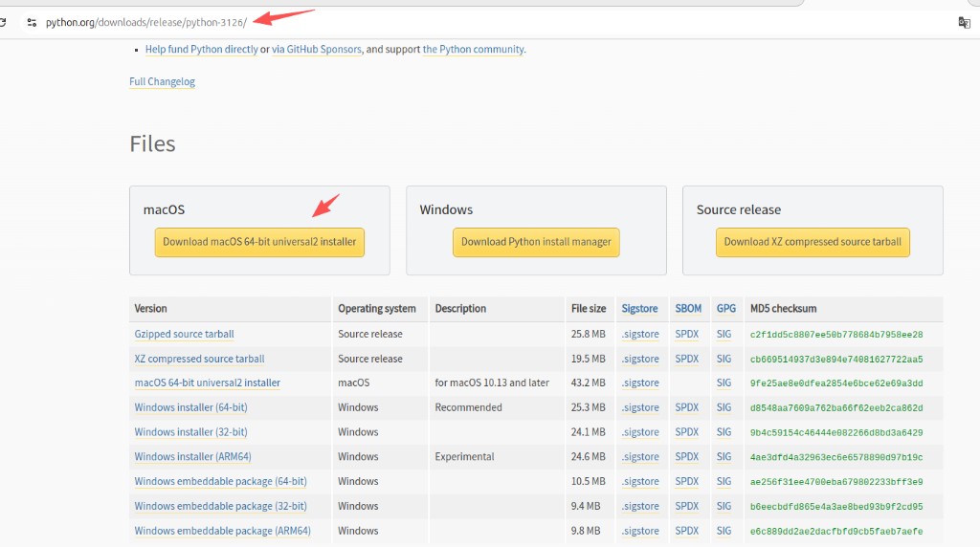Click the Recommended description cell
Screen dimensions: 980x547
pyautogui.click(x=468, y=407)
